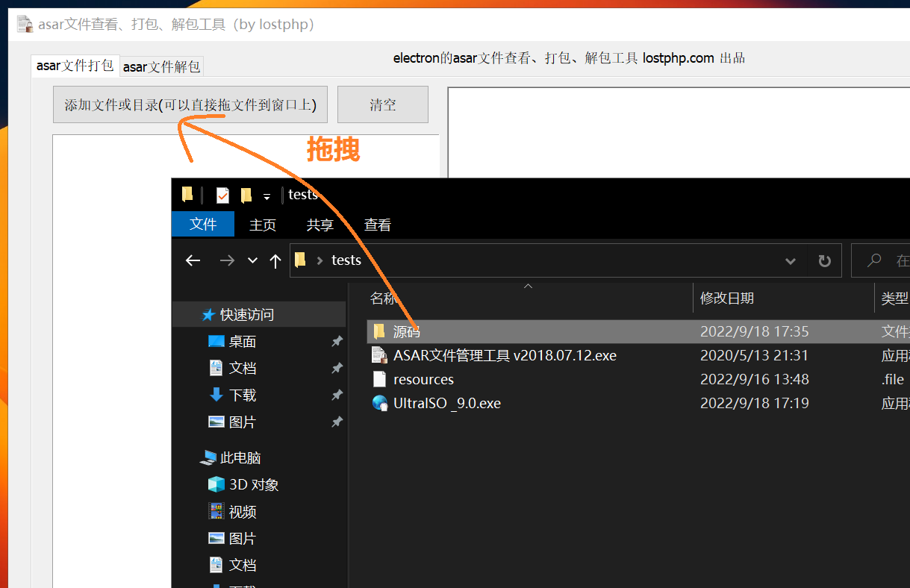Select the resources file icon
This screenshot has height=588, width=910.
(379, 379)
